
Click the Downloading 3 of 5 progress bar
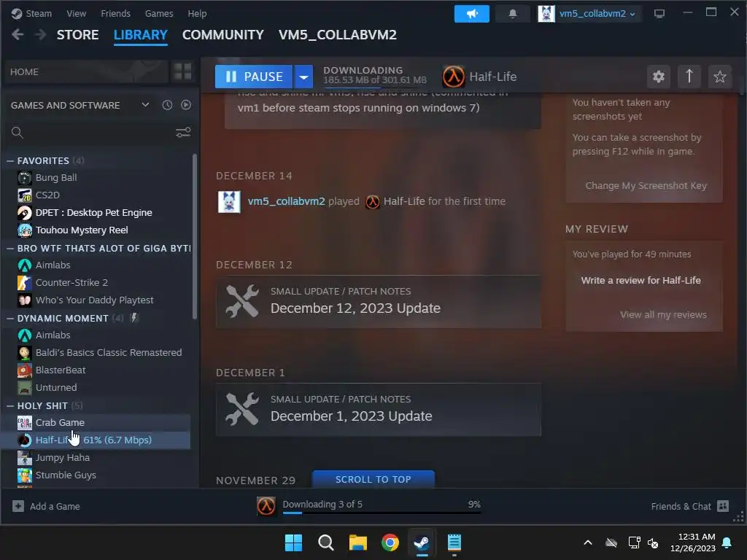click(382, 513)
